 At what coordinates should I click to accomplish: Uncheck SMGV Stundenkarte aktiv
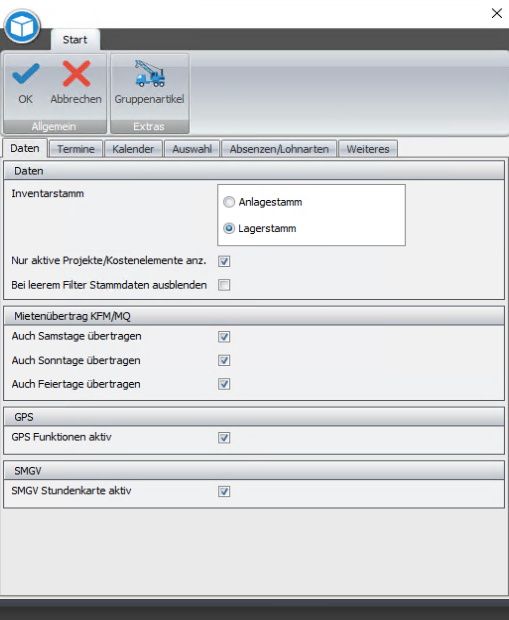pos(224,491)
